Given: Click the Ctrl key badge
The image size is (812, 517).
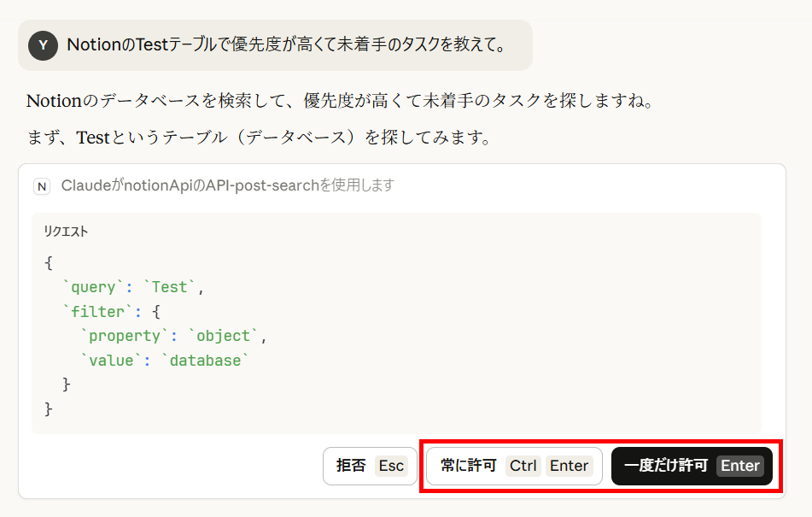Looking at the screenshot, I should pos(523,466).
